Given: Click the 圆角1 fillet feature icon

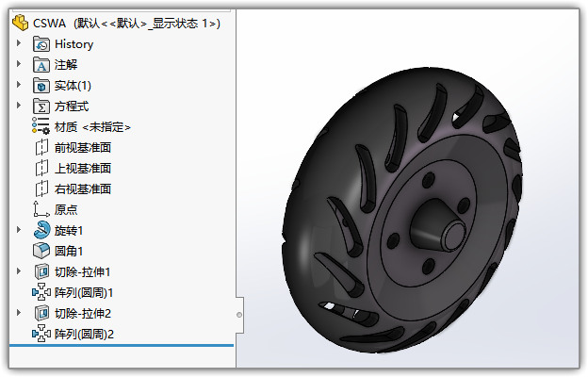Looking at the screenshot, I should (41, 251).
